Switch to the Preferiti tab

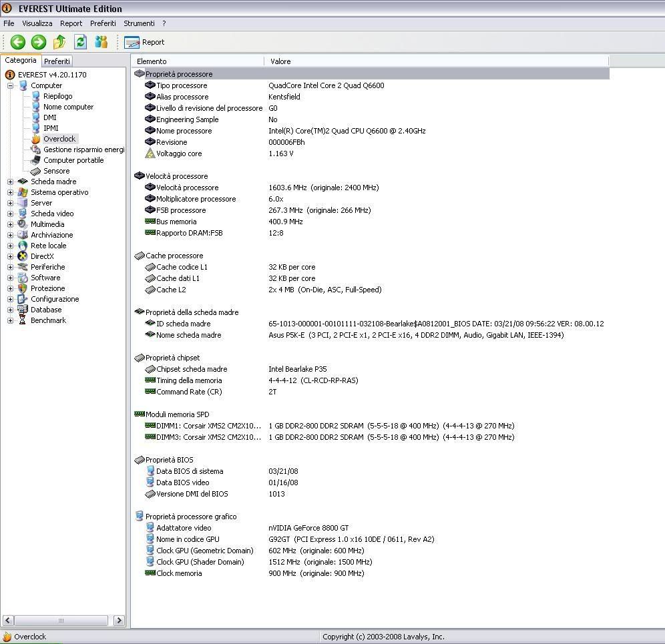[x=57, y=61]
